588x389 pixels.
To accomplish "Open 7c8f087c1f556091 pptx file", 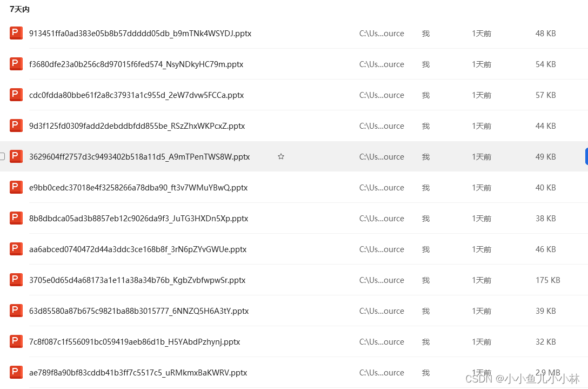I will 135,342.
